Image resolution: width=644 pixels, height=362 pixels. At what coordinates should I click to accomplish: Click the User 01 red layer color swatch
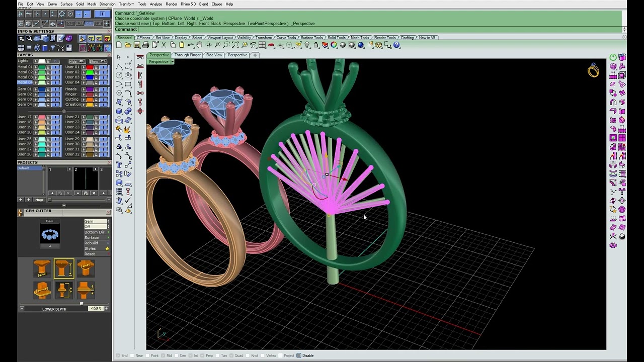[x=90, y=67]
